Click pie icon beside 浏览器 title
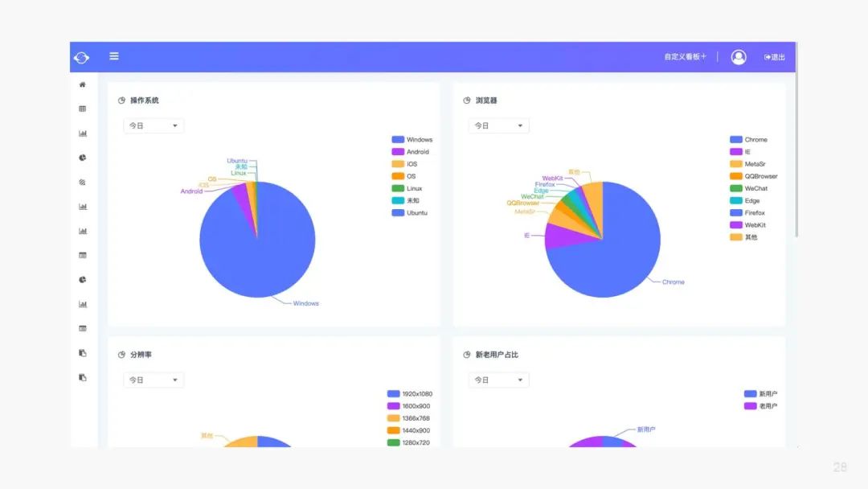Screen dimensions: 868x489 [x=467, y=101]
